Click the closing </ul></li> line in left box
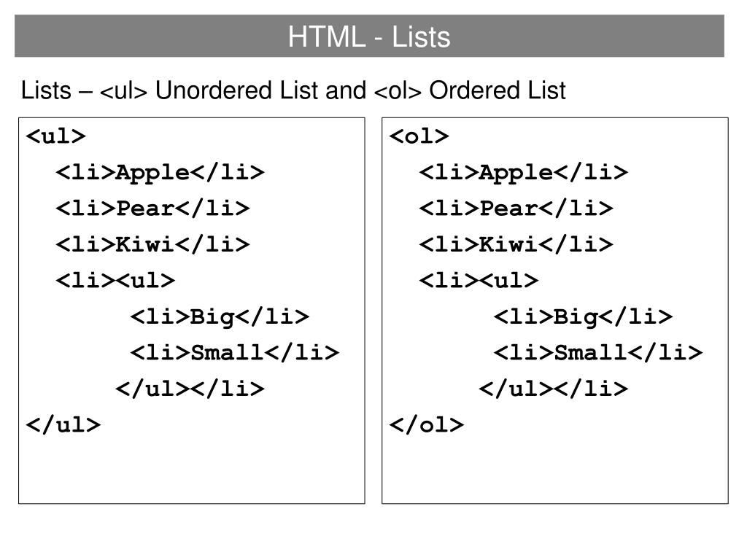This screenshot has width=747, height=560. (190, 389)
